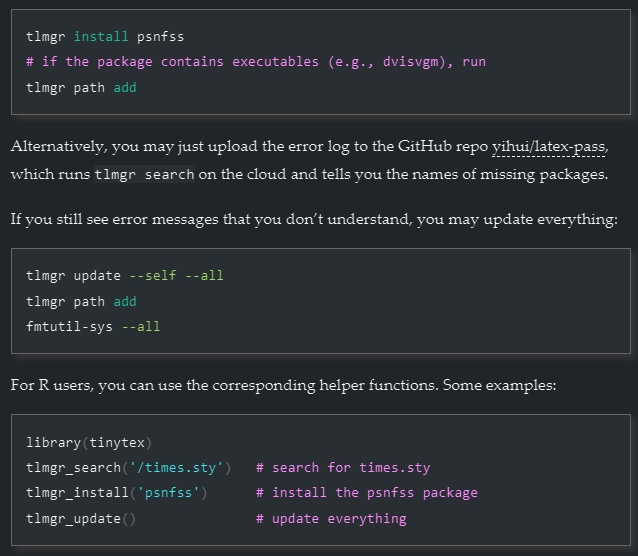Click the '# update everything' comment

331,519
